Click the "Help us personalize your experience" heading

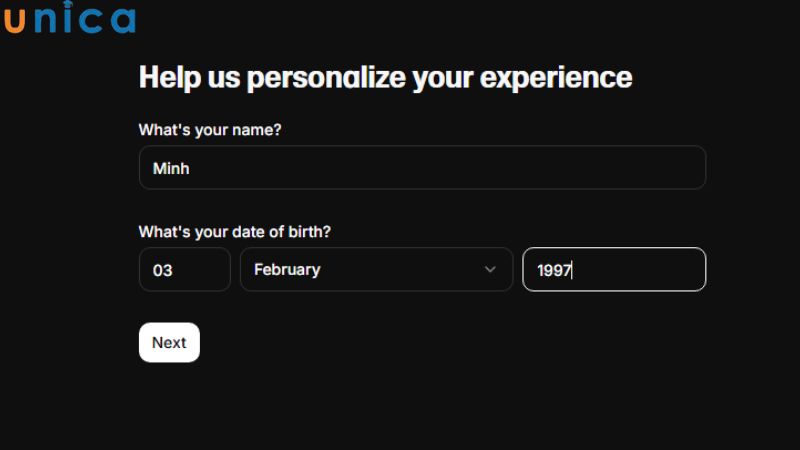[385, 78]
